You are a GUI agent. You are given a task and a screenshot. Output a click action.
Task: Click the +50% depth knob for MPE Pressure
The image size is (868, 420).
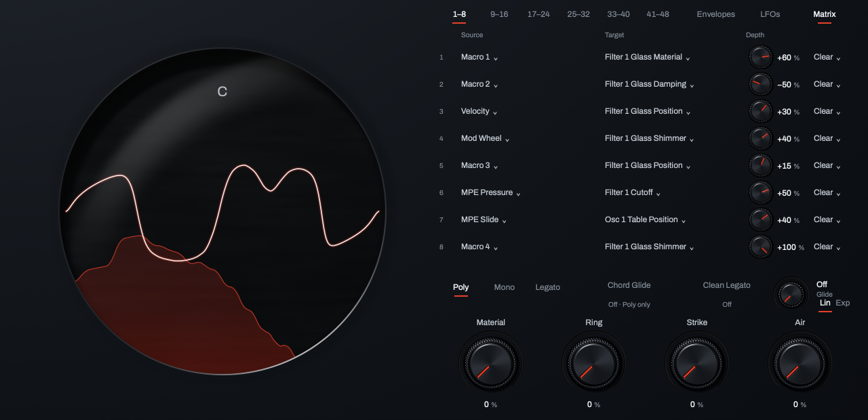click(x=761, y=193)
